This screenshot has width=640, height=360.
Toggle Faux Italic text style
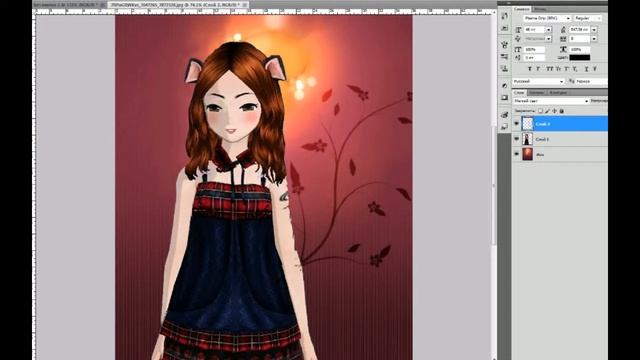[538, 69]
